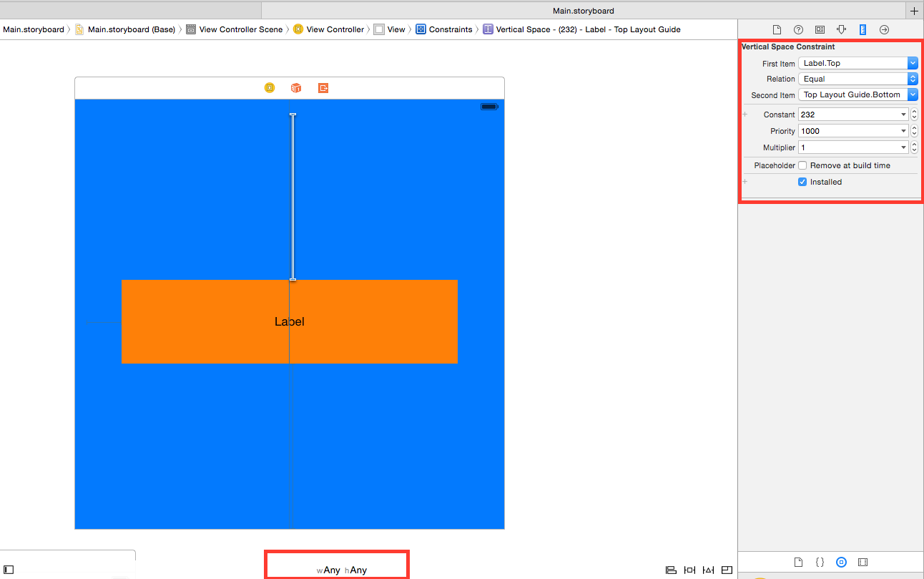Open the Align constraints menu
Image resolution: width=924 pixels, height=579 pixels.
click(x=671, y=570)
